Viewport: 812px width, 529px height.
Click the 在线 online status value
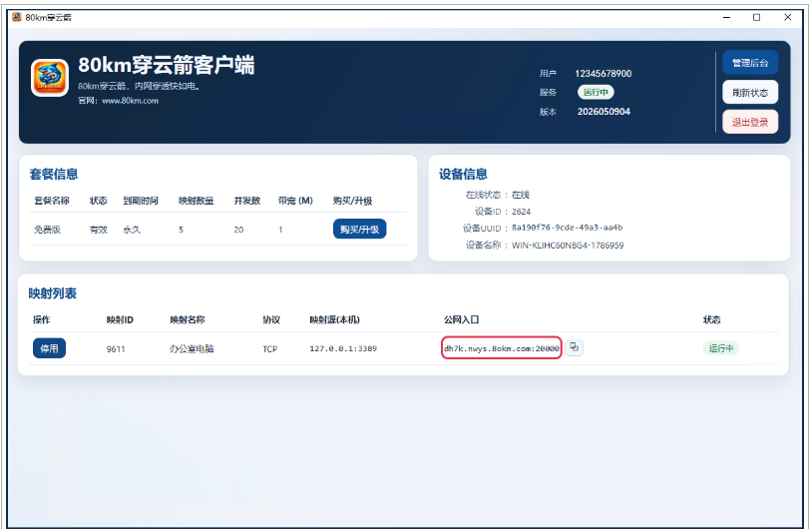click(x=521, y=195)
